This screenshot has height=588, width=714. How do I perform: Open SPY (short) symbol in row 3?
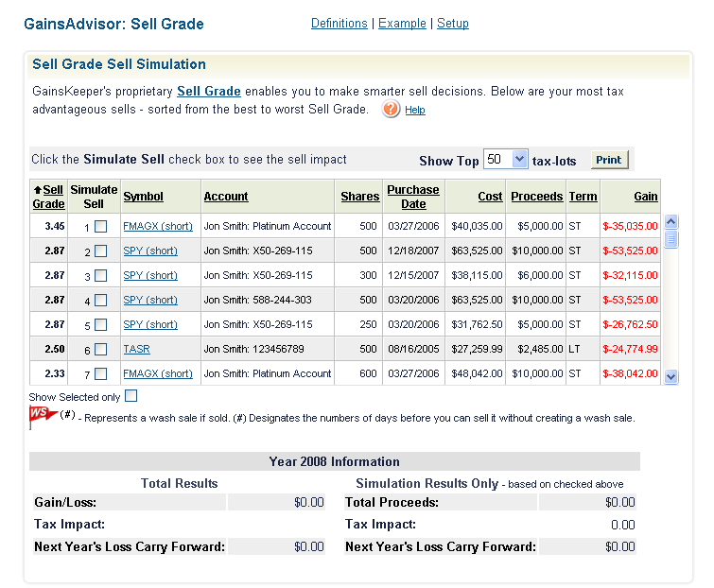click(x=150, y=275)
